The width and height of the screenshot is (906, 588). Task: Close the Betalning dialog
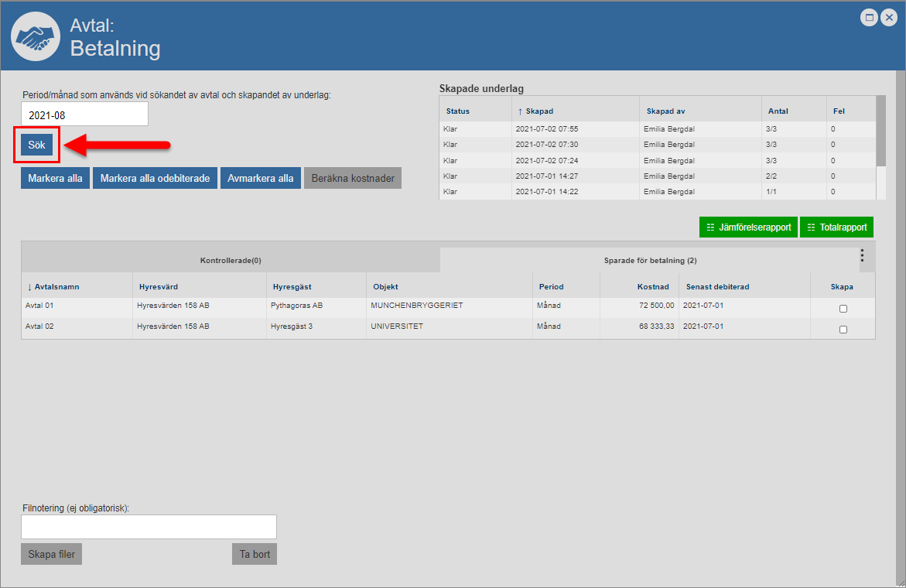pos(888,18)
